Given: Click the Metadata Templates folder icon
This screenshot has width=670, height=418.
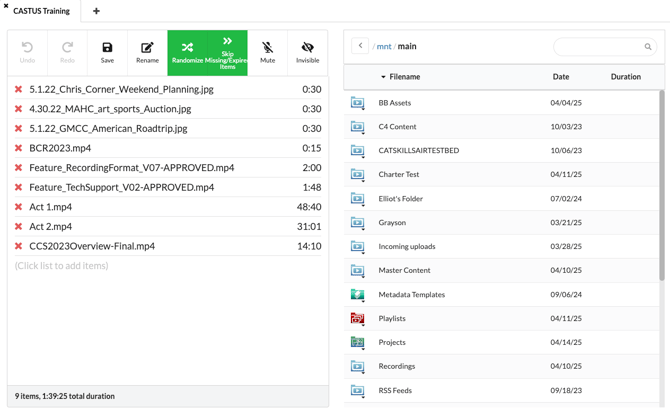Looking at the screenshot, I should pyautogui.click(x=357, y=295).
